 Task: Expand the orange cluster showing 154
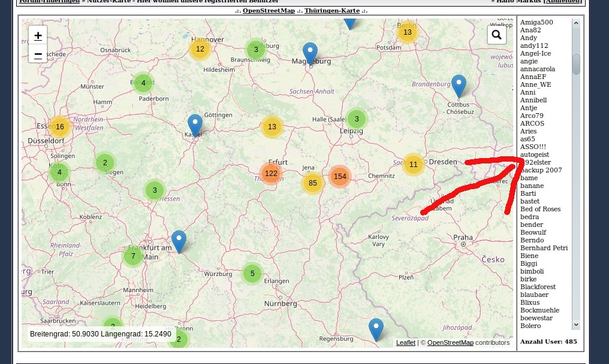point(340,177)
